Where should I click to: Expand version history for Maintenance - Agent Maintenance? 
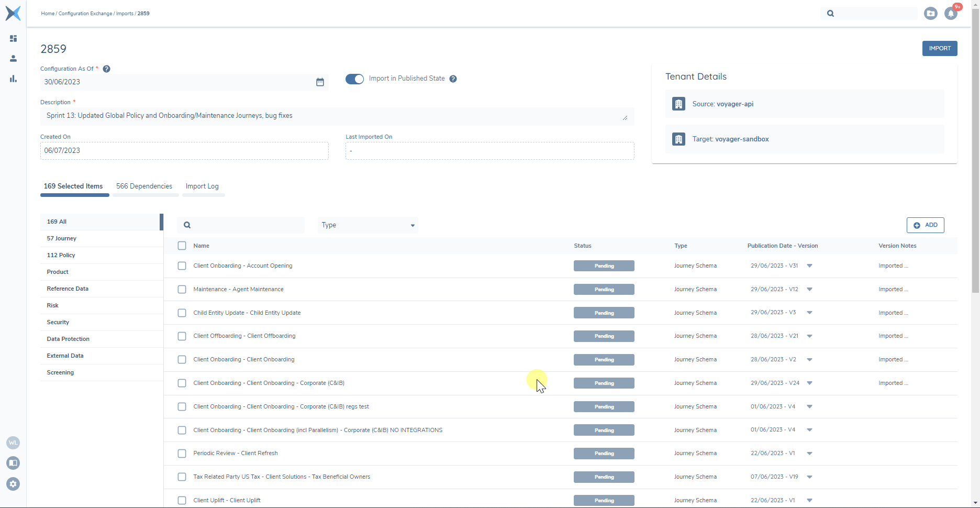[809, 289]
